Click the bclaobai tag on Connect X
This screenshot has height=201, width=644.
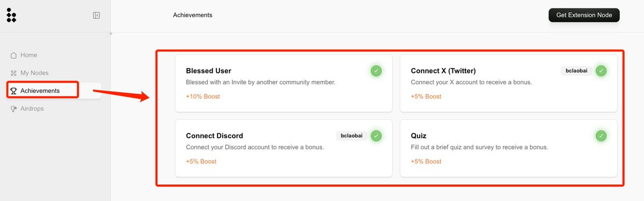(x=576, y=71)
